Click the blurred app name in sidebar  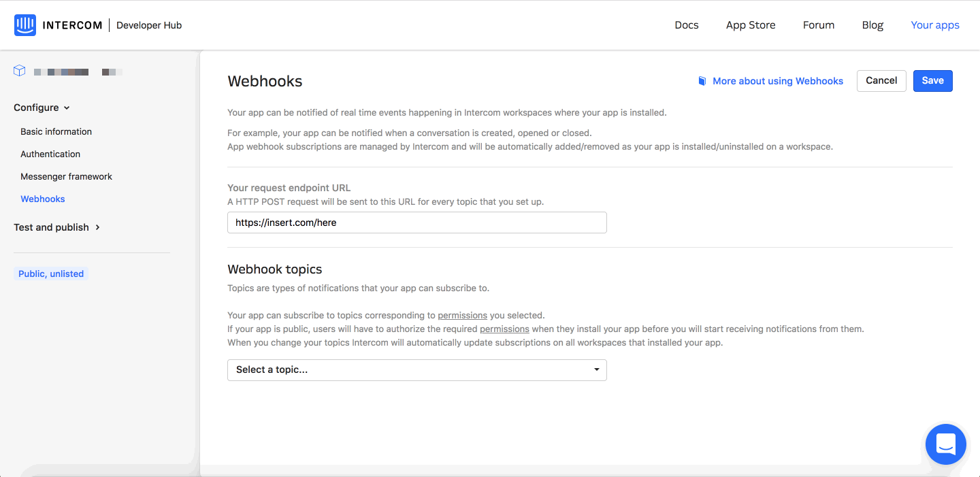[x=78, y=71]
